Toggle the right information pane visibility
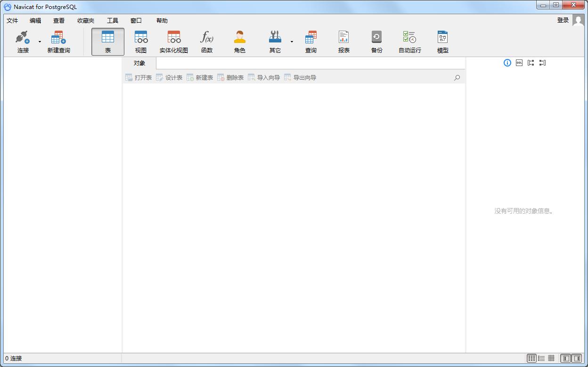Image resolution: width=588 pixels, height=367 pixels. (577, 359)
